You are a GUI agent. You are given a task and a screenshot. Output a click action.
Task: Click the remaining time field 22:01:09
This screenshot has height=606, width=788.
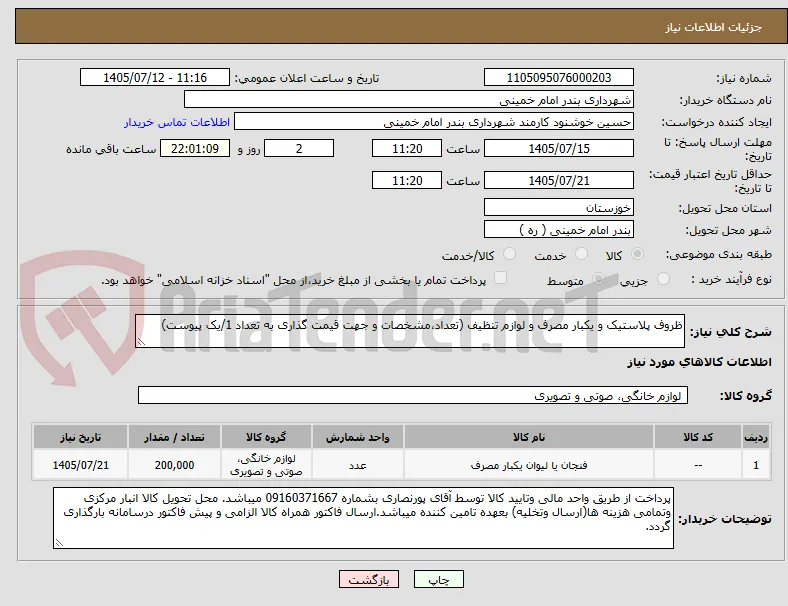(x=195, y=148)
